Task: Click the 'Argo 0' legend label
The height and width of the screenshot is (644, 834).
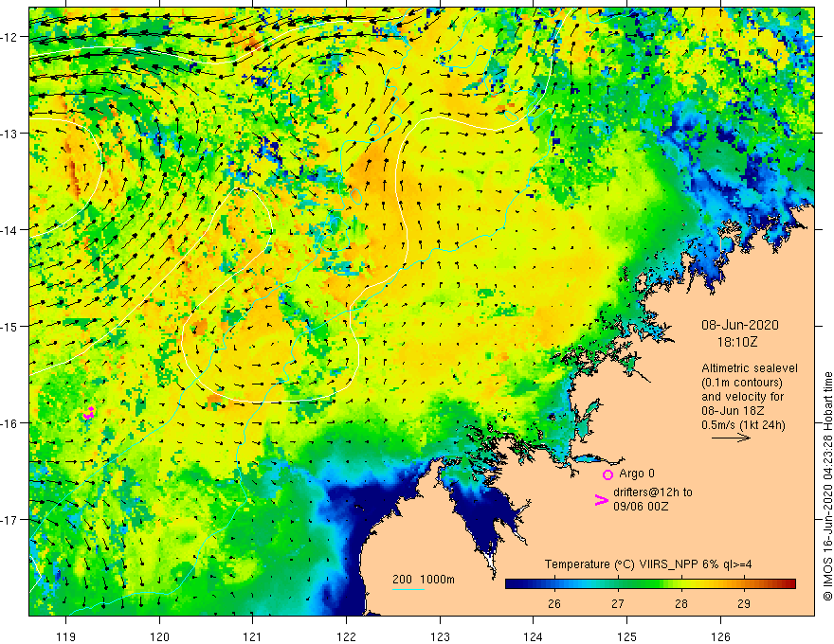Action: coord(637,474)
